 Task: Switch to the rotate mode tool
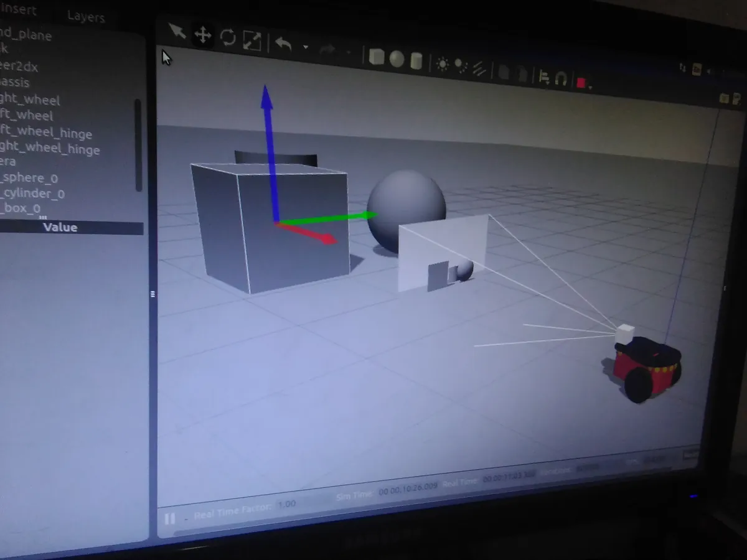coord(228,38)
